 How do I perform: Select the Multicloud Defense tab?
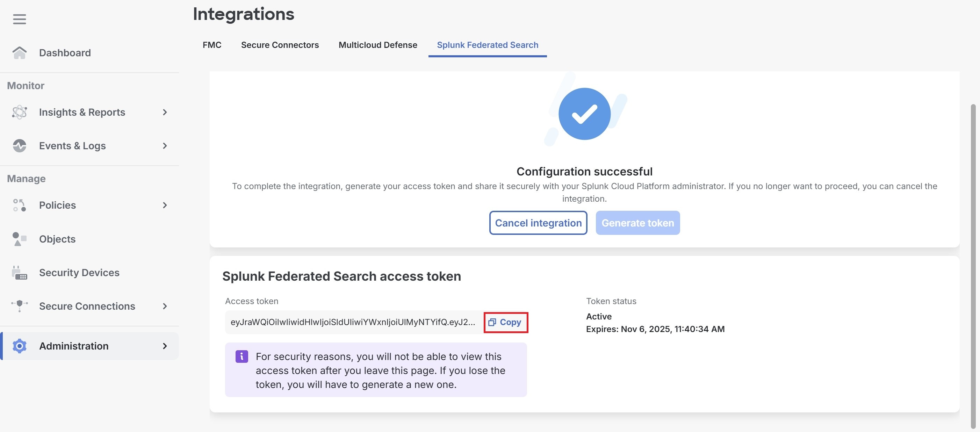coord(378,45)
